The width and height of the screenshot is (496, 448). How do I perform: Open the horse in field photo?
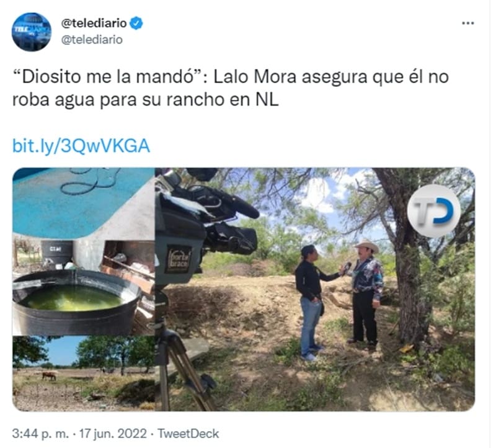84,374
